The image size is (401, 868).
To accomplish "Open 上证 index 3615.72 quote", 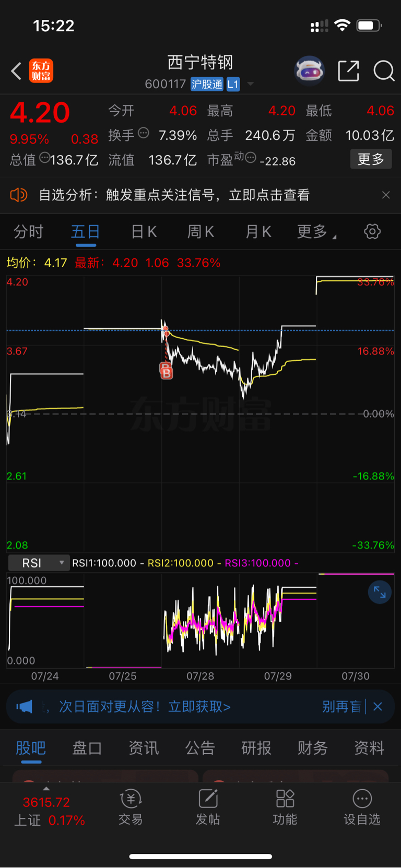I will click(46, 802).
